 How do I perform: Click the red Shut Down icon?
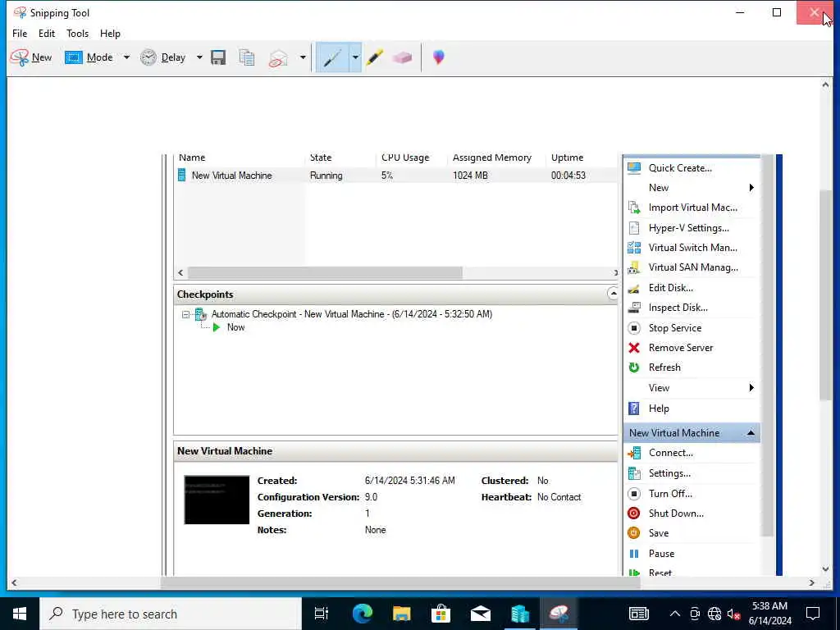pyautogui.click(x=634, y=514)
